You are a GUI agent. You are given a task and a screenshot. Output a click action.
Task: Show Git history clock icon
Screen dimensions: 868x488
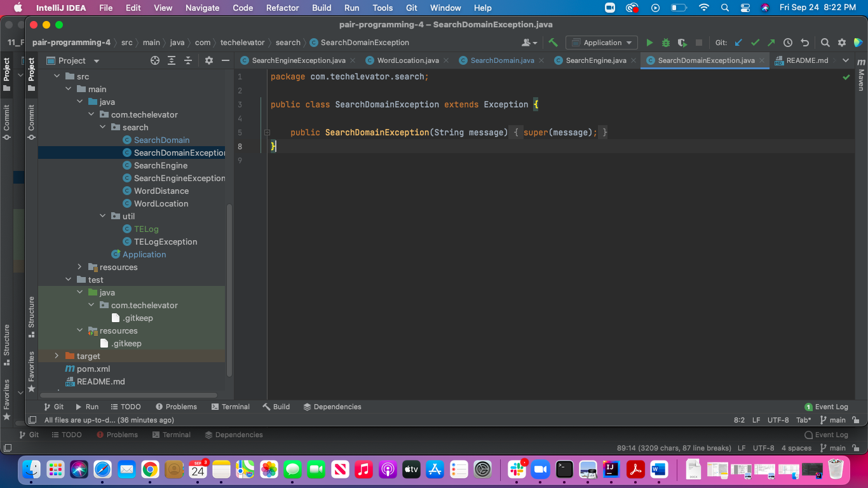click(x=788, y=43)
